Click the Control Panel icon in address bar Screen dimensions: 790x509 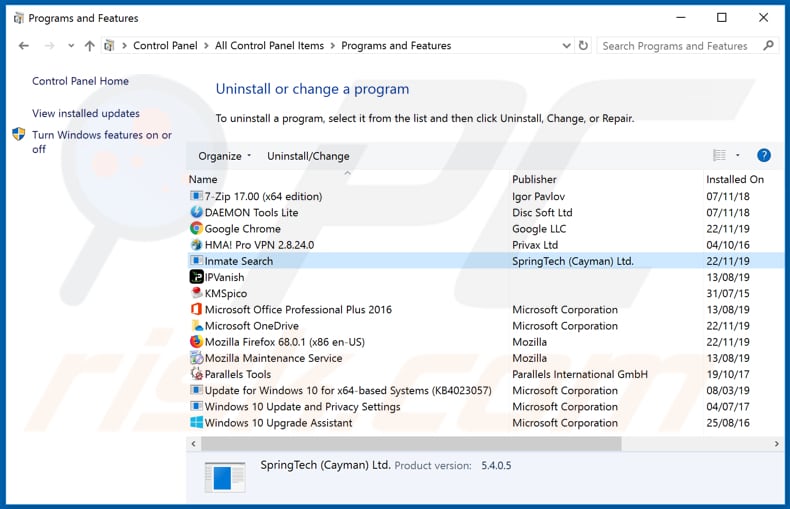109,46
